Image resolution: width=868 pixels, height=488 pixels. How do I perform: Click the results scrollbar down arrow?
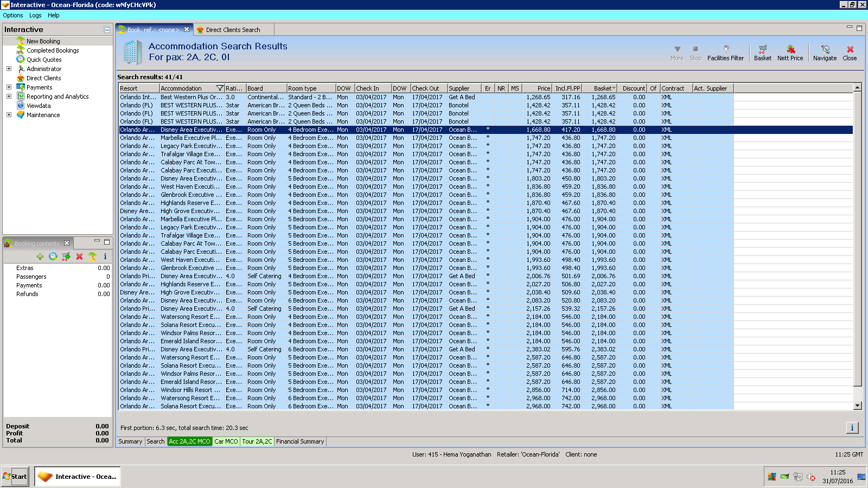(x=857, y=406)
